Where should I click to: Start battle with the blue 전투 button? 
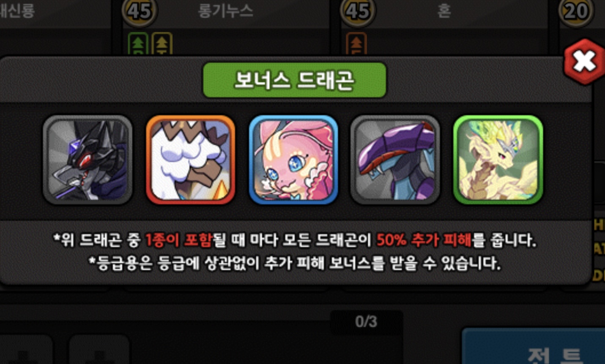tap(534, 346)
